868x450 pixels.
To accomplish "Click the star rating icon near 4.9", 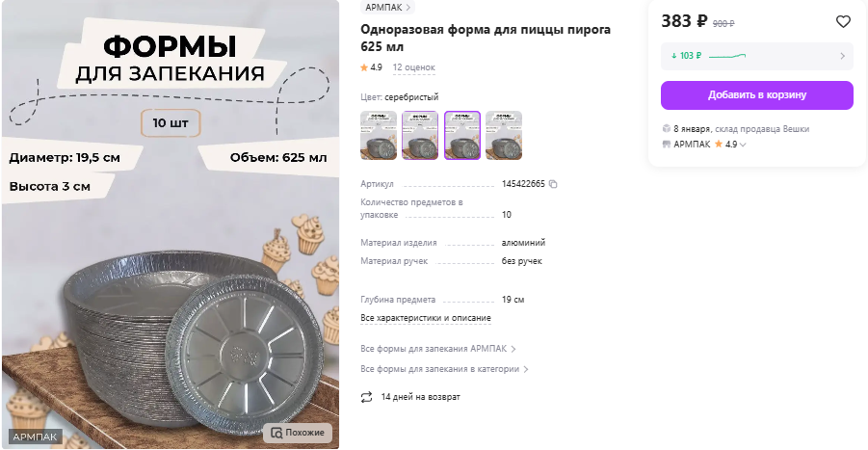I will pyautogui.click(x=364, y=67).
